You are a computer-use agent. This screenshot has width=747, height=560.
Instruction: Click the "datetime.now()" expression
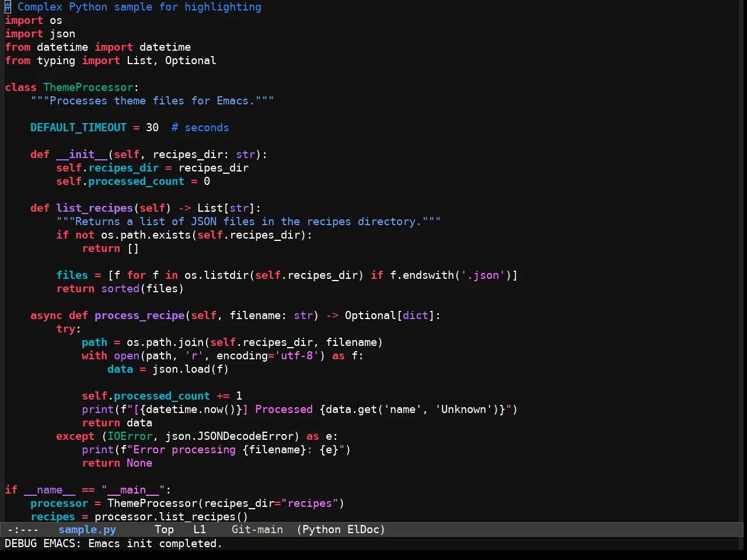tap(191, 409)
